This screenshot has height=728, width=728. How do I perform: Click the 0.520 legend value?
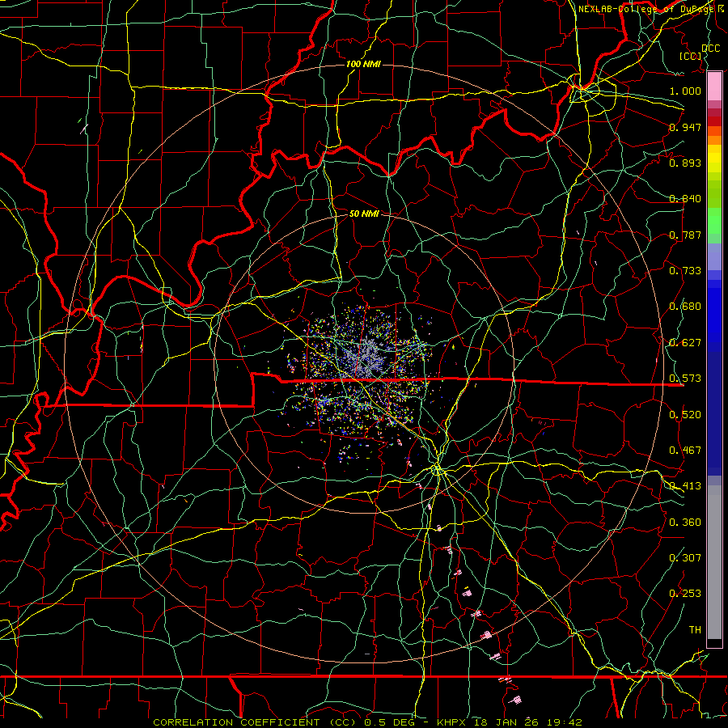(685, 415)
